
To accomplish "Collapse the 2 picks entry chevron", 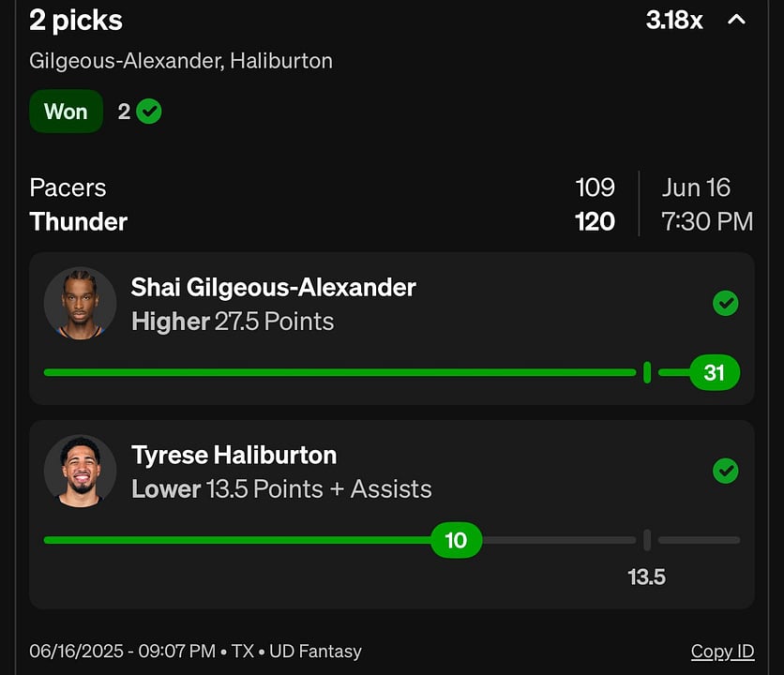I will coord(736,21).
